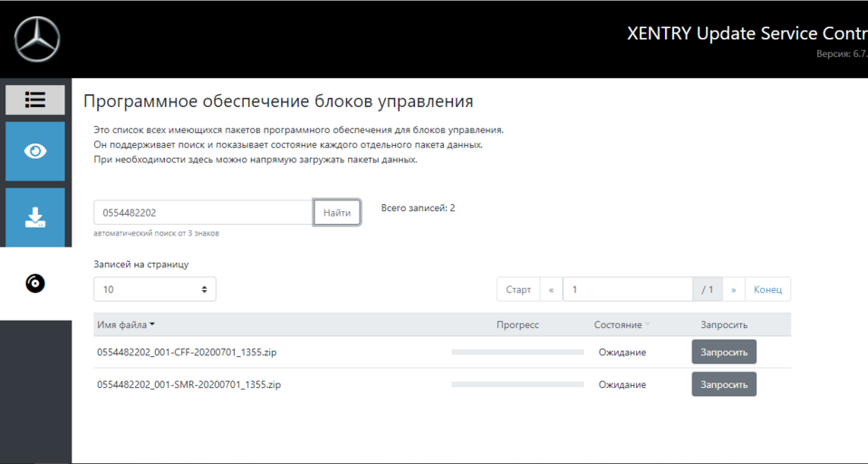868x464 pixels.
Task: Click the CFF file progress bar
Action: [x=517, y=353]
